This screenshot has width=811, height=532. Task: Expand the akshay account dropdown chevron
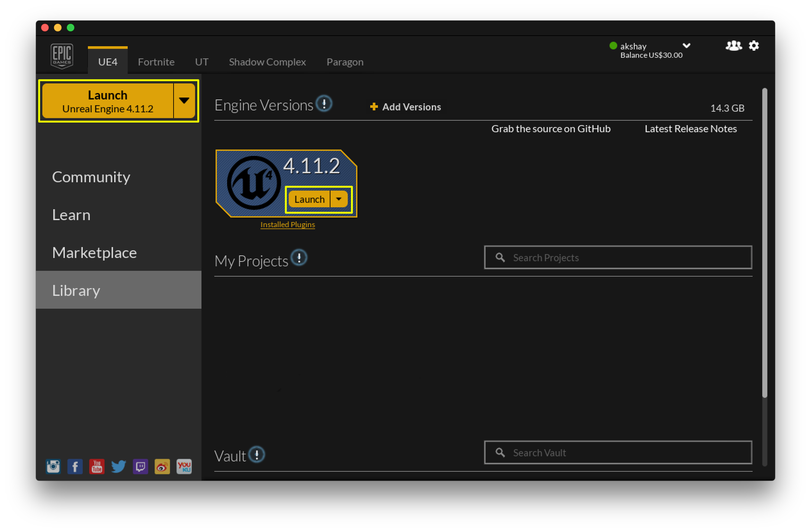coord(686,46)
